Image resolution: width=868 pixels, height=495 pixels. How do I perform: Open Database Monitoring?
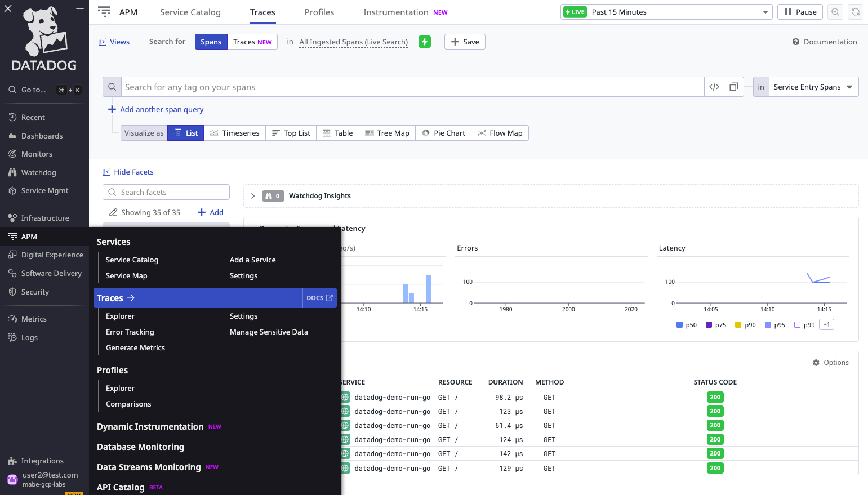[x=140, y=447]
